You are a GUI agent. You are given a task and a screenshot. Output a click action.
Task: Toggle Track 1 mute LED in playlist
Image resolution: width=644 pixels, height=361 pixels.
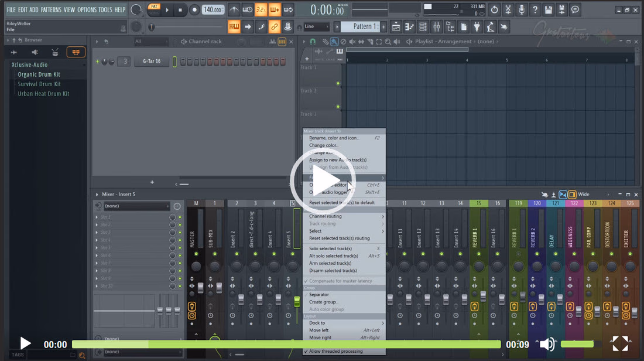pos(338,83)
